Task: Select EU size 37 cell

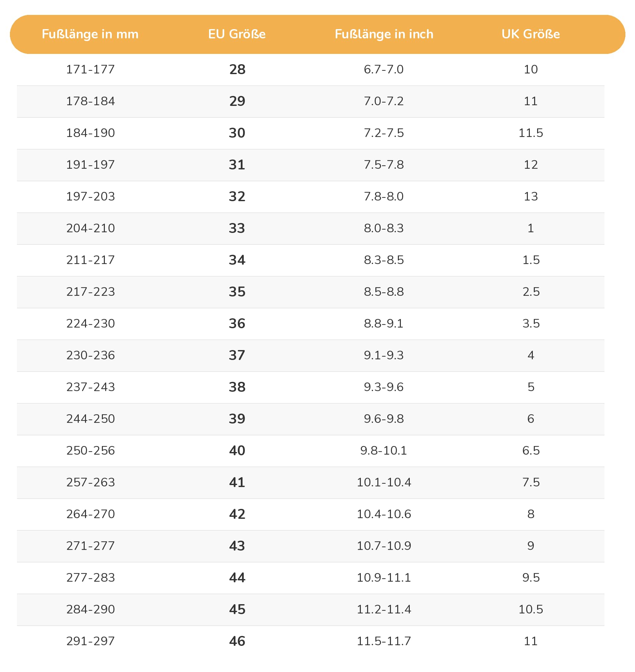Action: [237, 355]
